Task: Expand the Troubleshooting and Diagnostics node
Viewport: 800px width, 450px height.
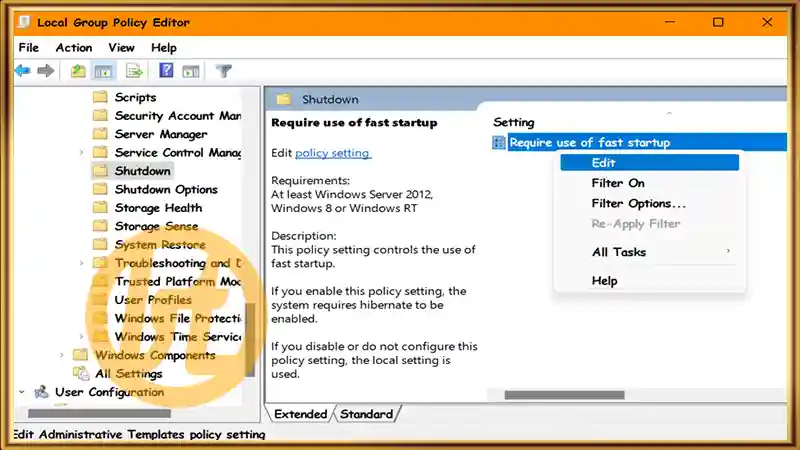Action: pyautogui.click(x=81, y=263)
